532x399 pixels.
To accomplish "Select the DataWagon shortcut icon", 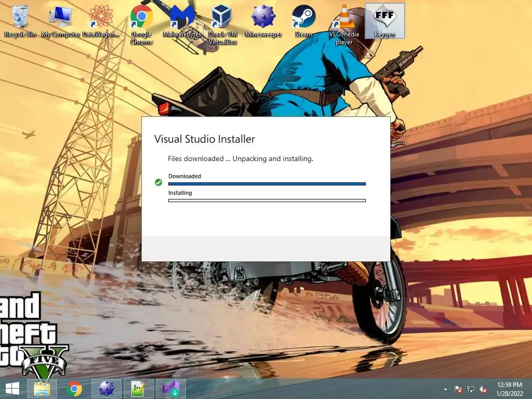I will tap(101, 21).
